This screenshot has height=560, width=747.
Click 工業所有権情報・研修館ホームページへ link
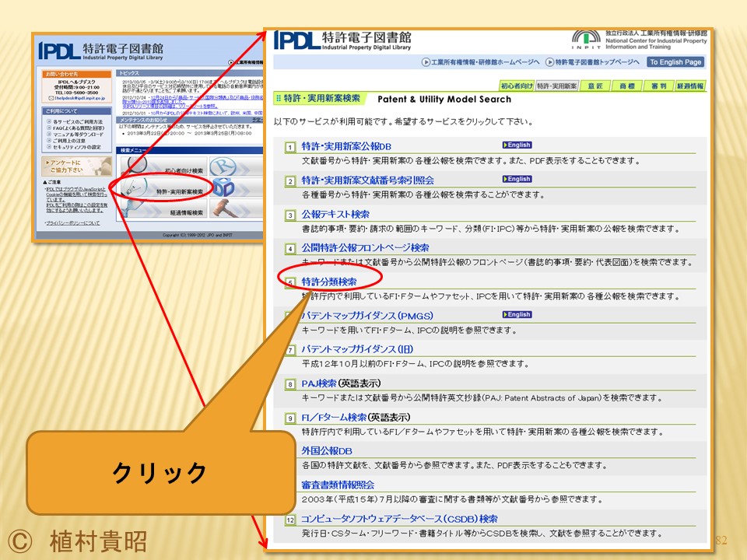[485, 62]
